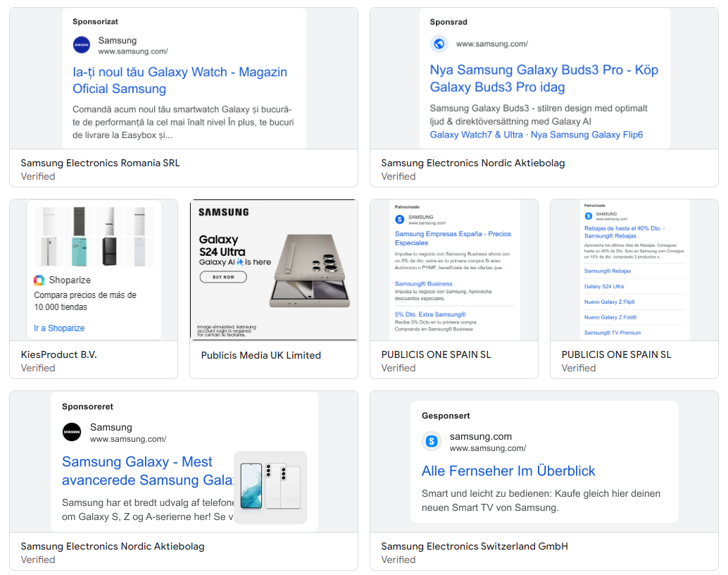Open the 'Galaxy Watch7 & Ultra' sitelink
This screenshot has width=728, height=575.
(476, 135)
